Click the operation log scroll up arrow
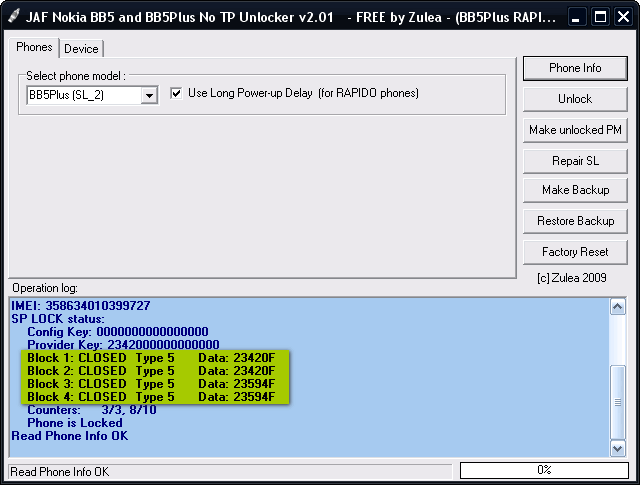Viewport: 640px width, 485px height. [618, 307]
